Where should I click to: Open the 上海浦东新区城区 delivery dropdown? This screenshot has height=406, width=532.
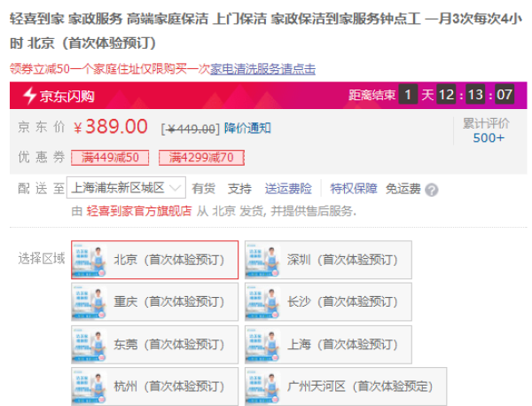(126, 188)
